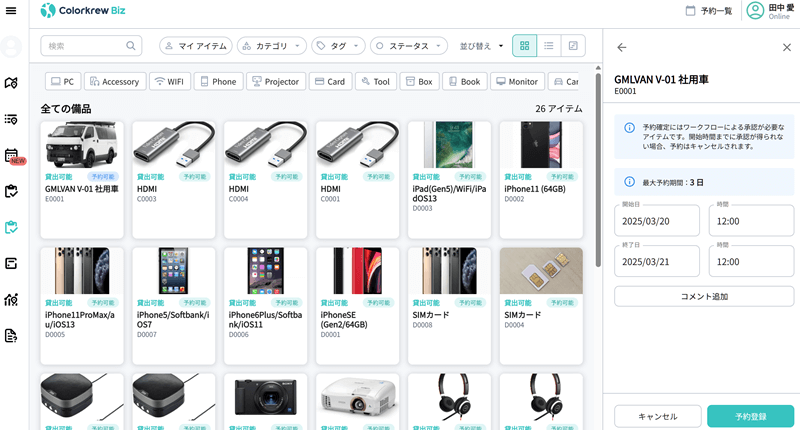The height and width of the screenshot is (430, 800).
Task: Focus the 検索 search field
Action: coord(91,46)
